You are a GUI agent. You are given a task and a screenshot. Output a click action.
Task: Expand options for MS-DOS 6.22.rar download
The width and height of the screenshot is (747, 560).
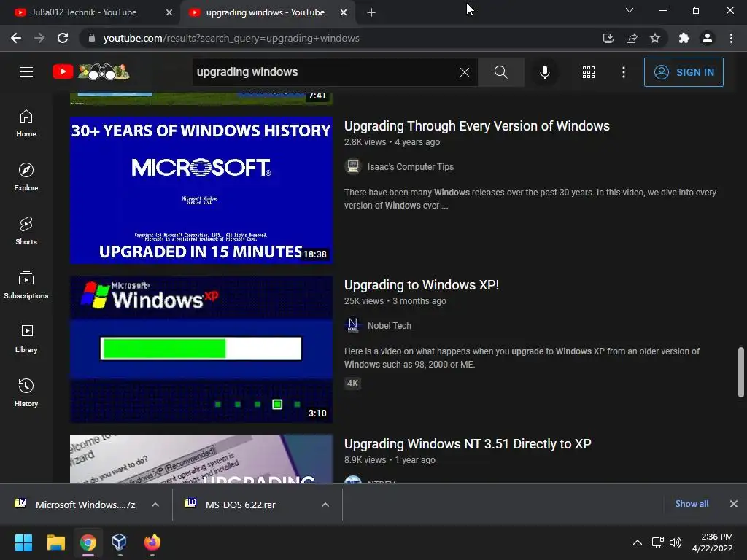click(x=325, y=505)
